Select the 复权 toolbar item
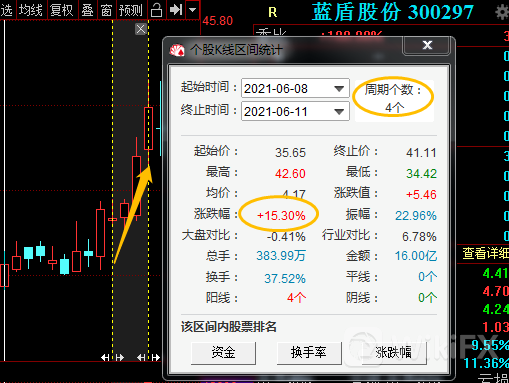 click(61, 10)
